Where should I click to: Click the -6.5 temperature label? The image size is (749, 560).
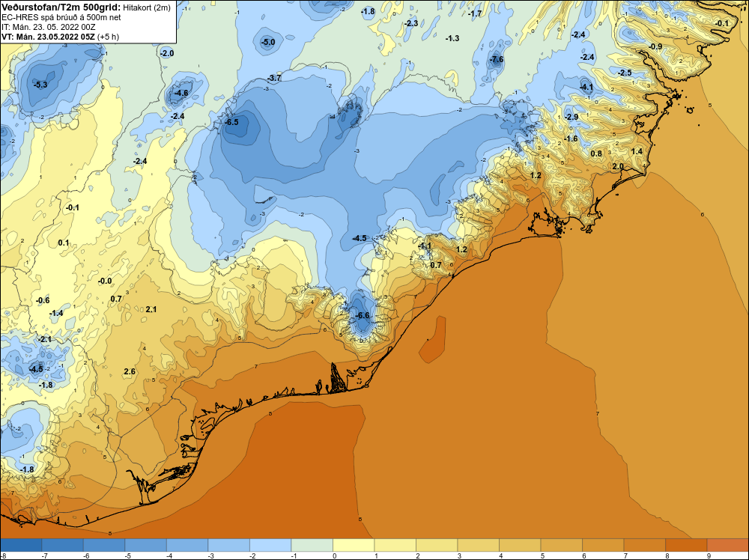click(231, 122)
